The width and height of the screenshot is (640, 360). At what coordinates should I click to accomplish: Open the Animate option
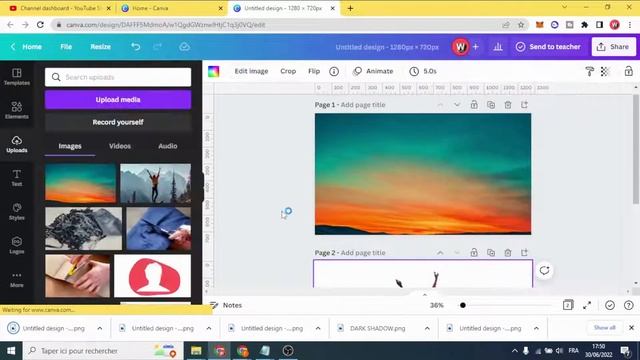pyautogui.click(x=373, y=71)
